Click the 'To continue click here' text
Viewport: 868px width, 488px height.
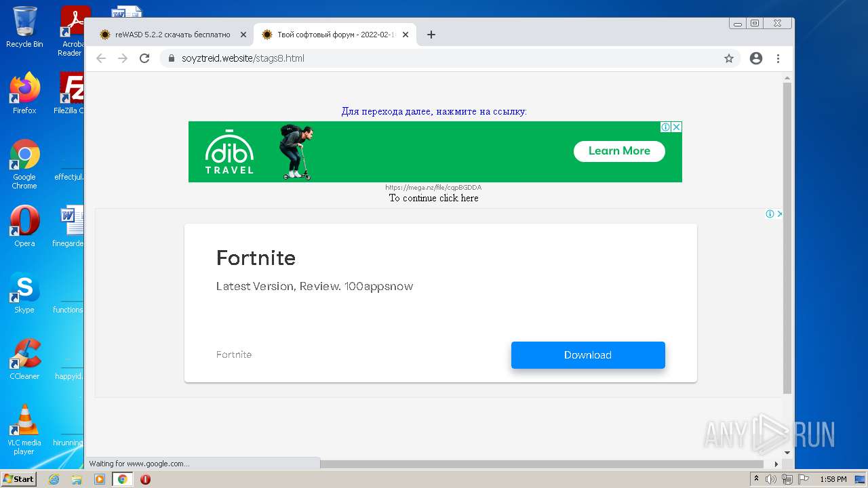tap(434, 198)
